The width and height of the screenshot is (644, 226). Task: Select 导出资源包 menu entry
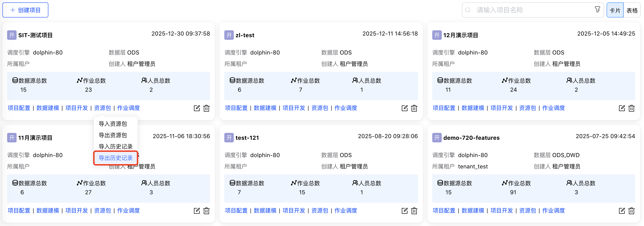(113, 135)
